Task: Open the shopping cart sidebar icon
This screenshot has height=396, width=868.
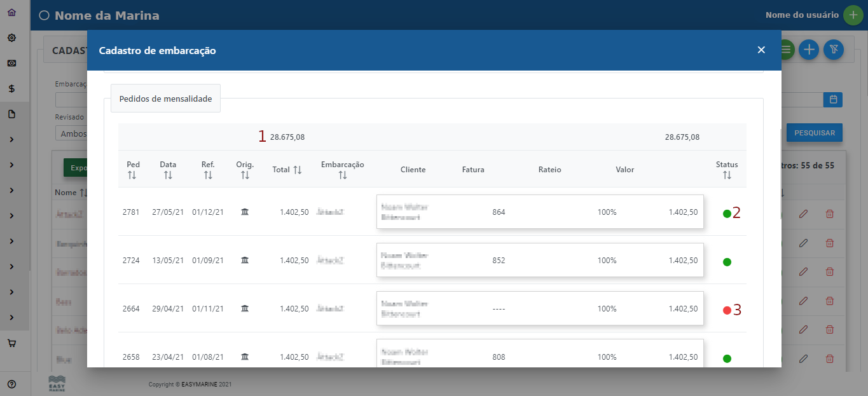Action: click(x=11, y=343)
